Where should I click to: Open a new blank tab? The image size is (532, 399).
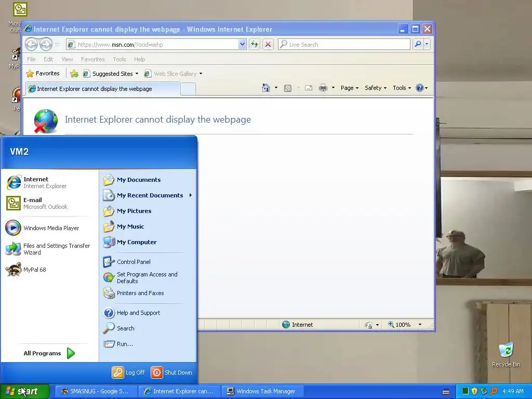188,89
